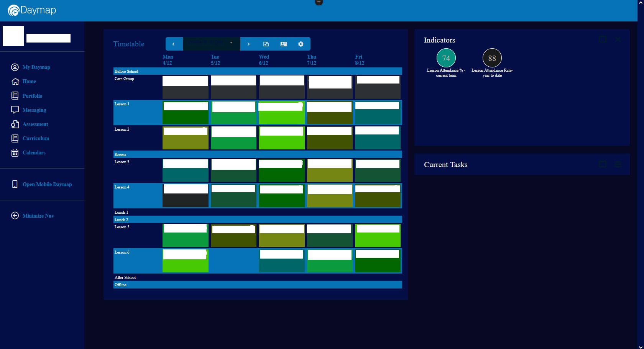
Task: Click the Daymap logo in the header
Action: pyautogui.click(x=32, y=10)
